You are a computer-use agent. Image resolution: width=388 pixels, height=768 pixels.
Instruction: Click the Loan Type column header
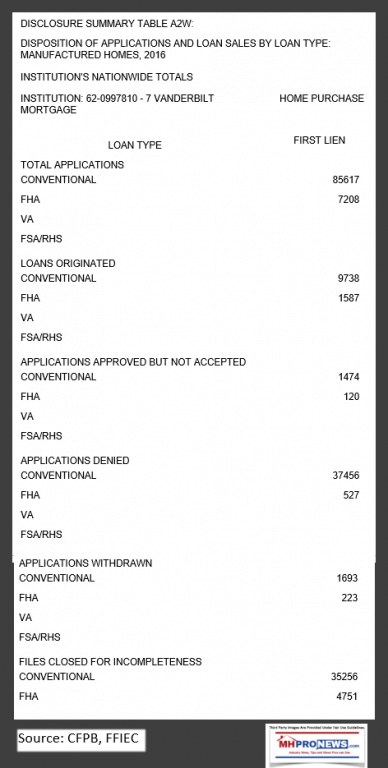click(x=135, y=145)
